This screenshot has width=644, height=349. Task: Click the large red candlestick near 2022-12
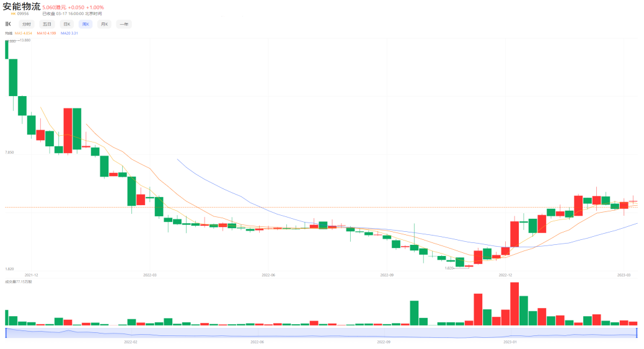(514, 234)
